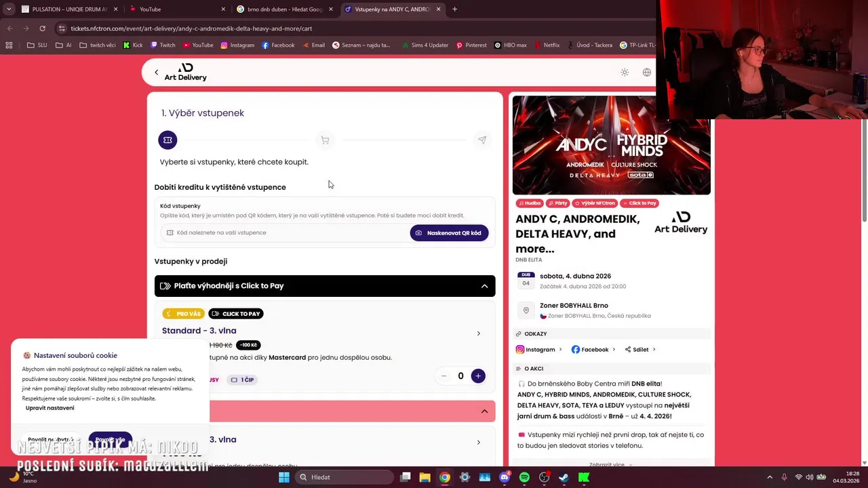Reload the page
The height and width of the screenshot is (488, 868).
point(42,28)
